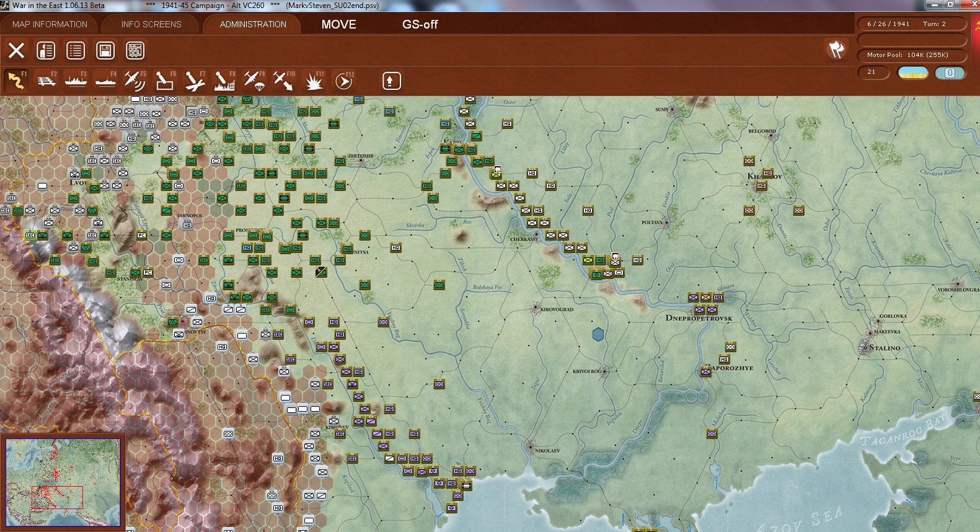Select the F4 amphibious ship icon
Viewport: 980px width, 532px height.
click(x=105, y=81)
